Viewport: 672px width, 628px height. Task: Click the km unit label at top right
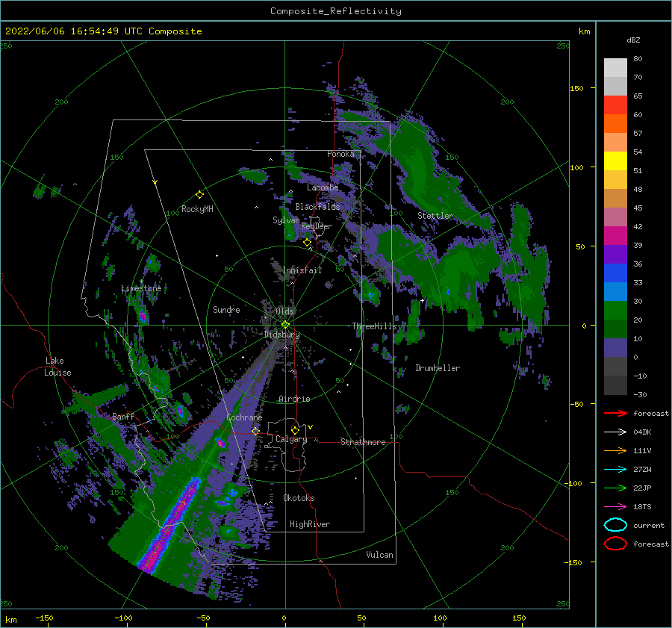(584, 31)
